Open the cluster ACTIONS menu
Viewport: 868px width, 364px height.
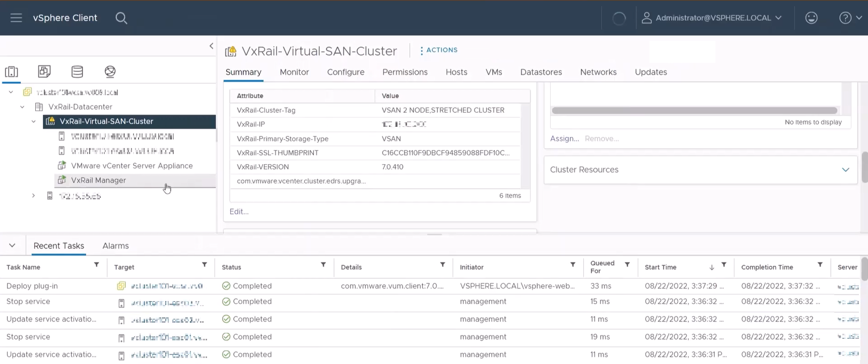438,50
